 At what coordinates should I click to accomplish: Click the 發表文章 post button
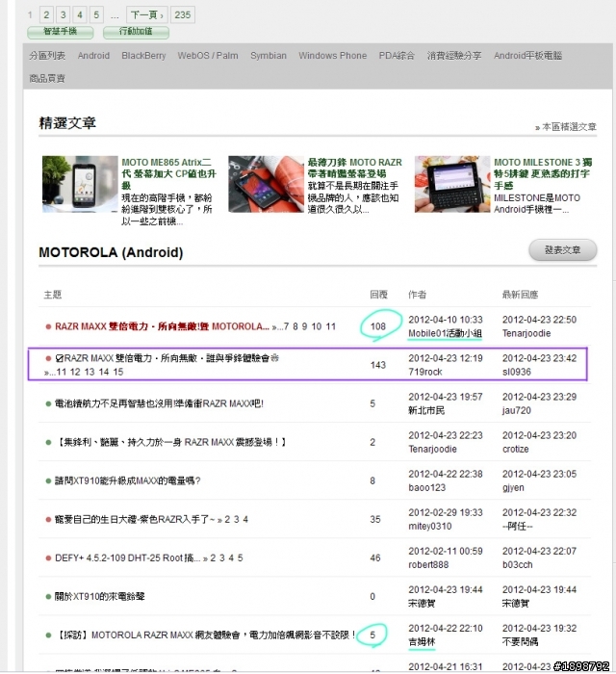point(563,250)
